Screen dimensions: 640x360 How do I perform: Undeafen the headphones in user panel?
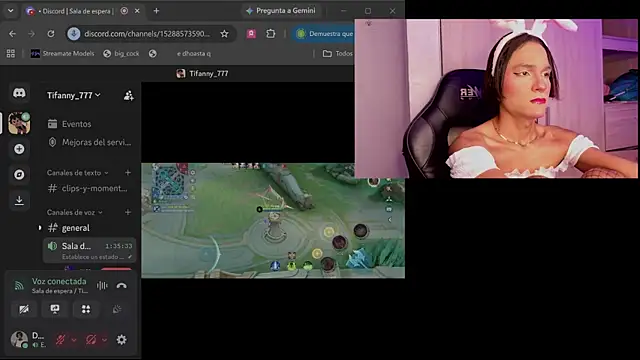point(91,340)
